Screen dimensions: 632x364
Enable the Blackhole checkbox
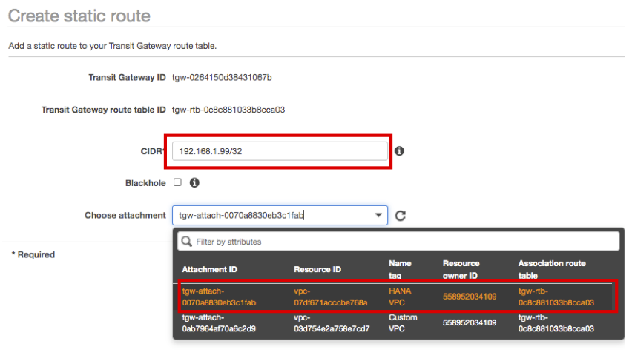coord(177,182)
